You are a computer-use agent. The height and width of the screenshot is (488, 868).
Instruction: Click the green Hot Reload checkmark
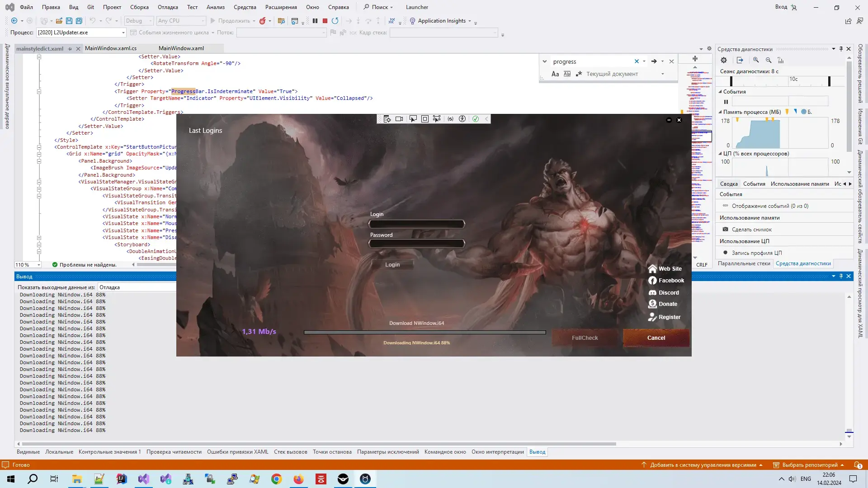[476, 119]
